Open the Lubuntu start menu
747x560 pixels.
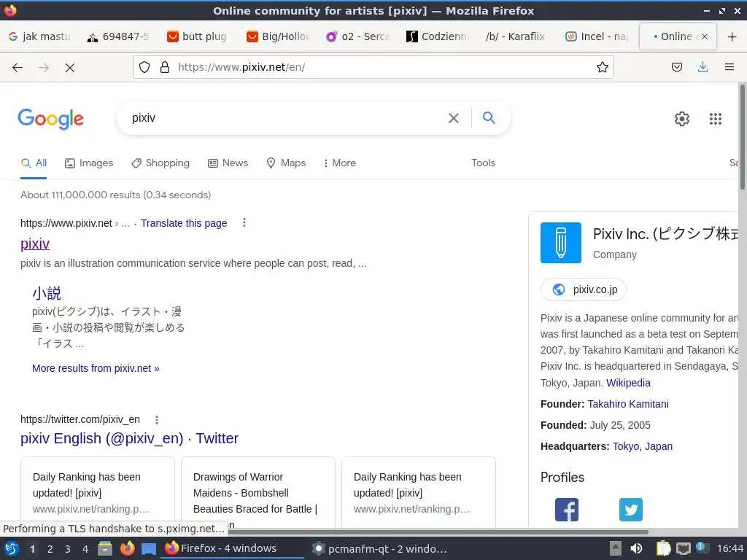point(12,548)
